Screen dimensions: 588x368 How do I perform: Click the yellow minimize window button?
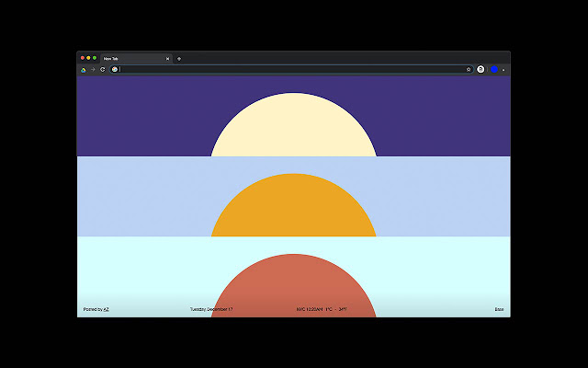[88, 58]
